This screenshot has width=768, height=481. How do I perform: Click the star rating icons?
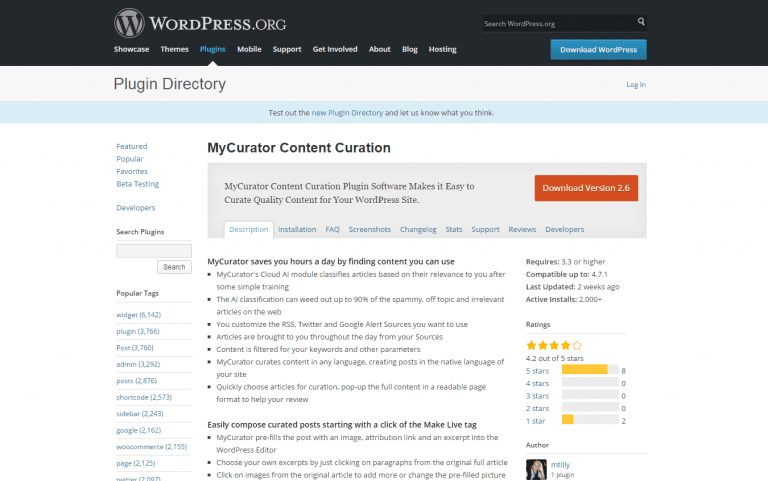pyautogui.click(x=553, y=345)
